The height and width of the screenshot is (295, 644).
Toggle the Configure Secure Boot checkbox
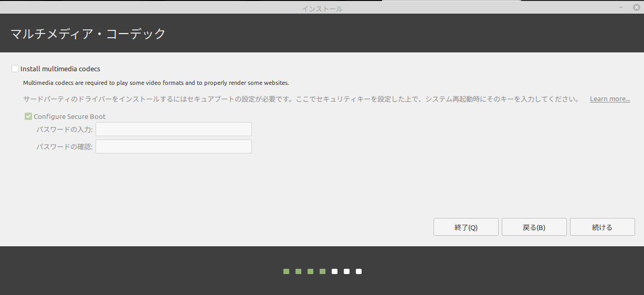point(28,116)
